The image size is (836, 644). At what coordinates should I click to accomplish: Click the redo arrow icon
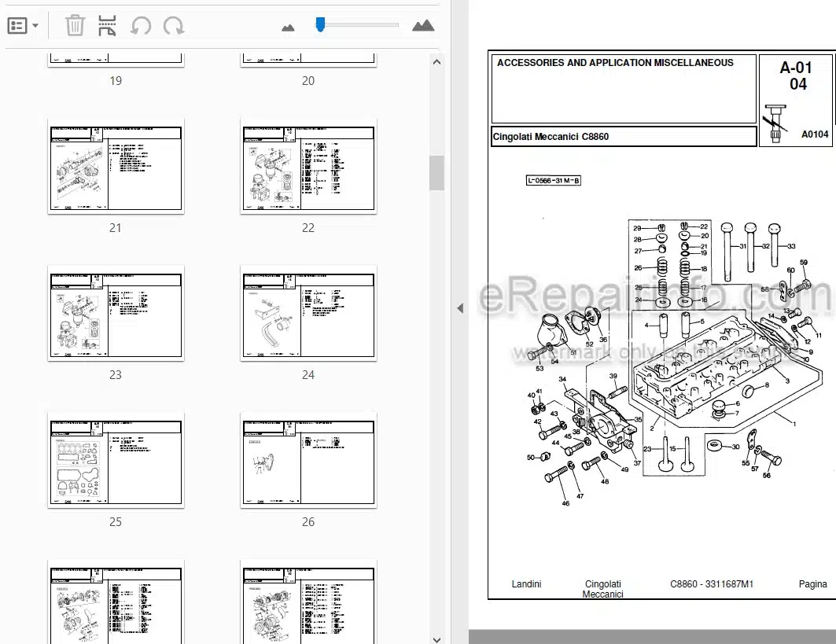pos(174,26)
